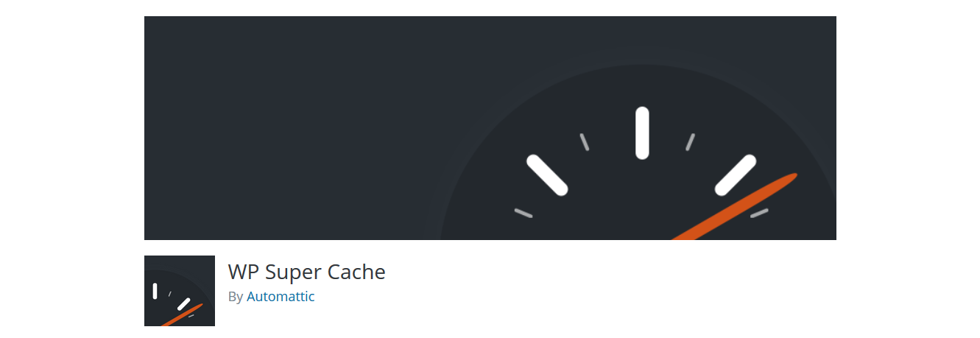Click the WP Super Cache plugin icon

(180, 291)
